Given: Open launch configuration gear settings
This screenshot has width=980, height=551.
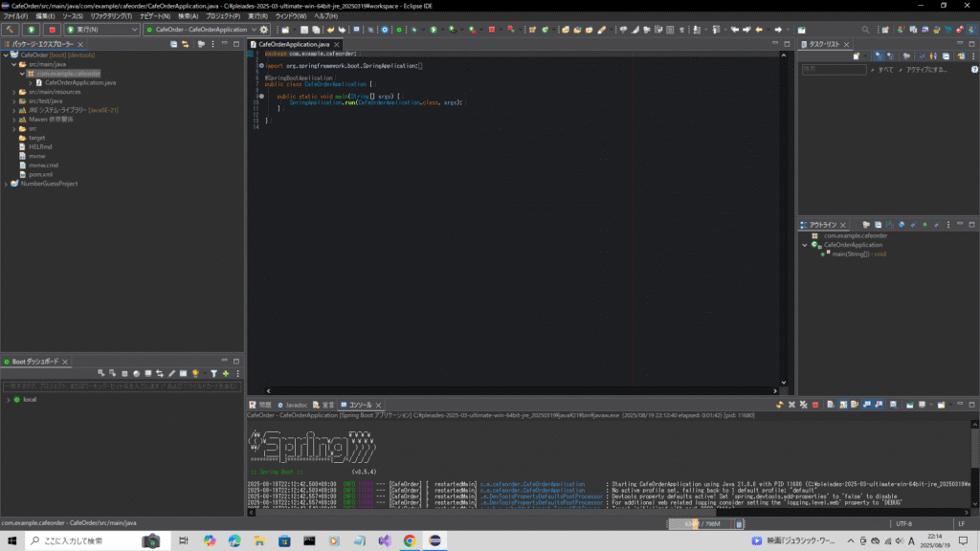Looking at the screenshot, I should point(264,30).
